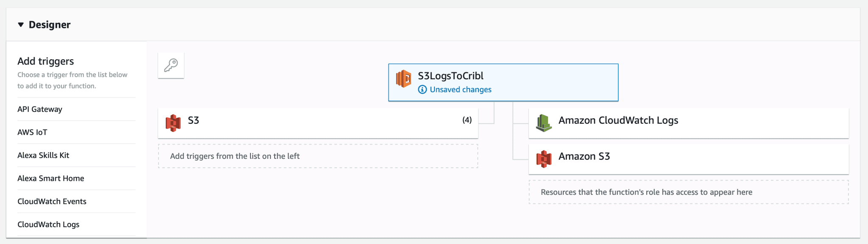Click the key permissions icon
The height and width of the screenshot is (244, 868).
pyautogui.click(x=171, y=65)
